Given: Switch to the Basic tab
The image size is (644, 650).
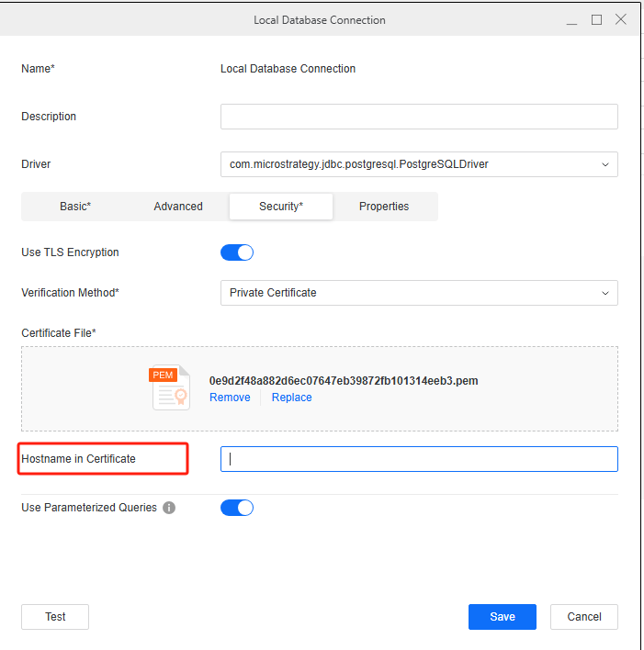Looking at the screenshot, I should [75, 207].
